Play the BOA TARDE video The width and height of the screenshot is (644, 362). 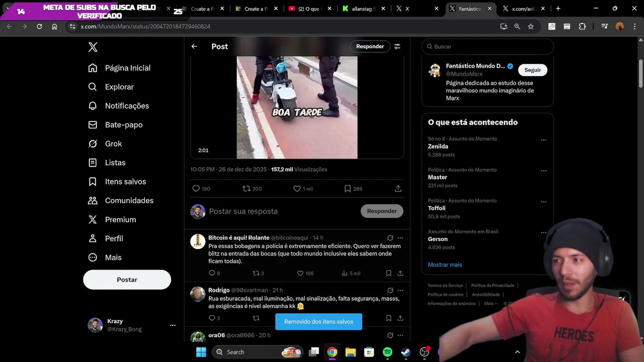click(x=297, y=107)
